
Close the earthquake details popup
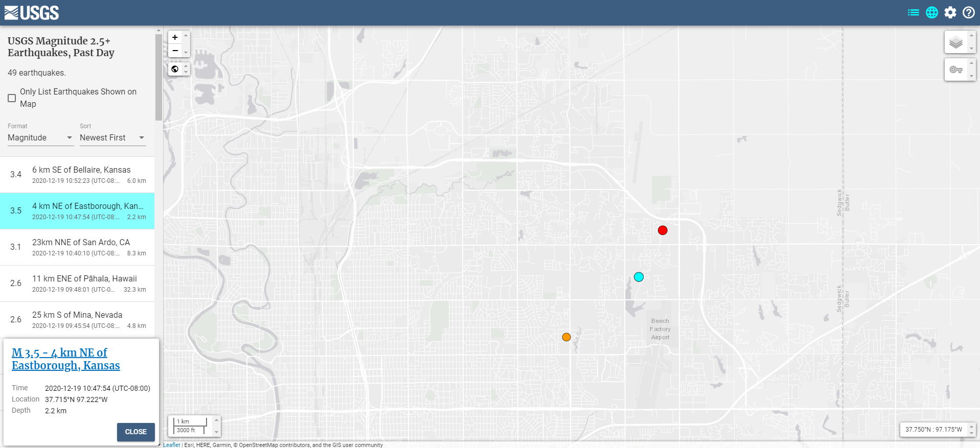135,432
